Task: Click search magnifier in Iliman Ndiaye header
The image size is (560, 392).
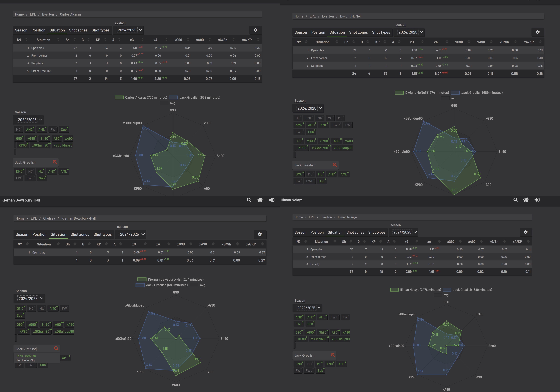Action: pos(515,200)
